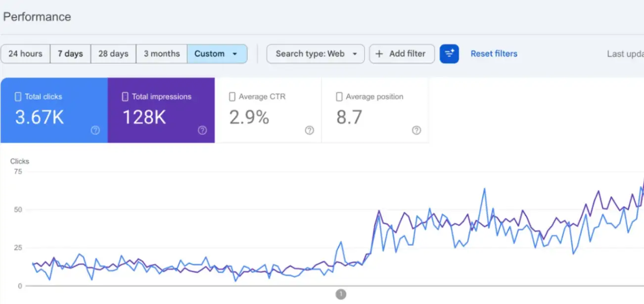The width and height of the screenshot is (644, 304).
Task: Click the 2.9% average CTR value
Action: tap(249, 117)
